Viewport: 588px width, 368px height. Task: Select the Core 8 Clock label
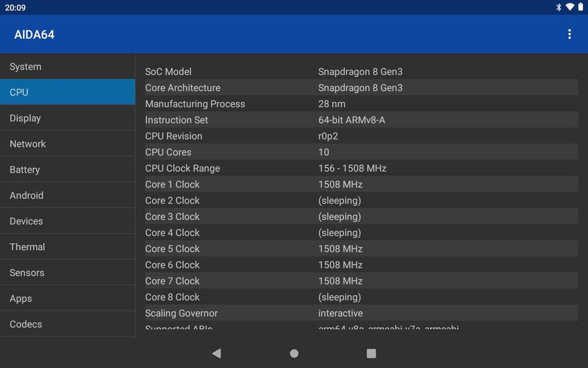[172, 297]
